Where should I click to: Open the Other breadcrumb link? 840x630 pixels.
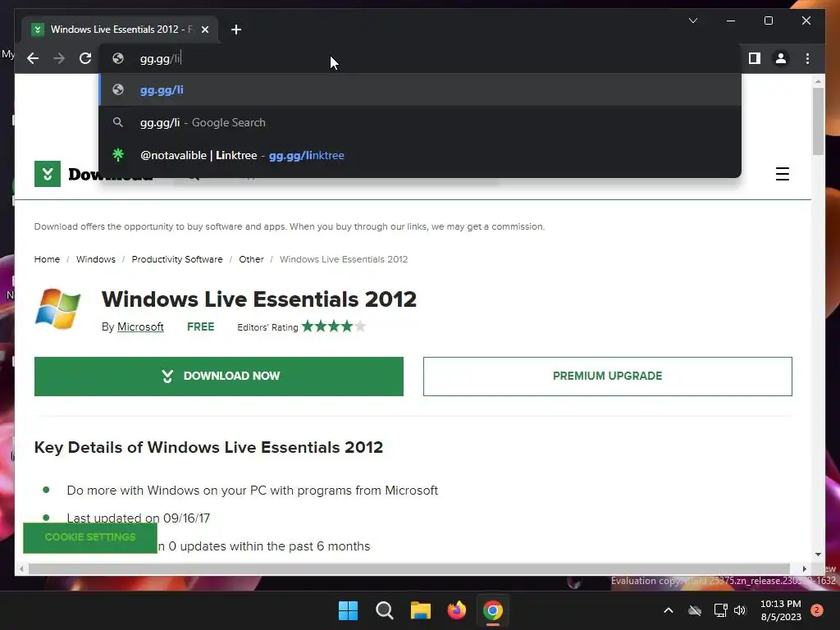click(251, 259)
